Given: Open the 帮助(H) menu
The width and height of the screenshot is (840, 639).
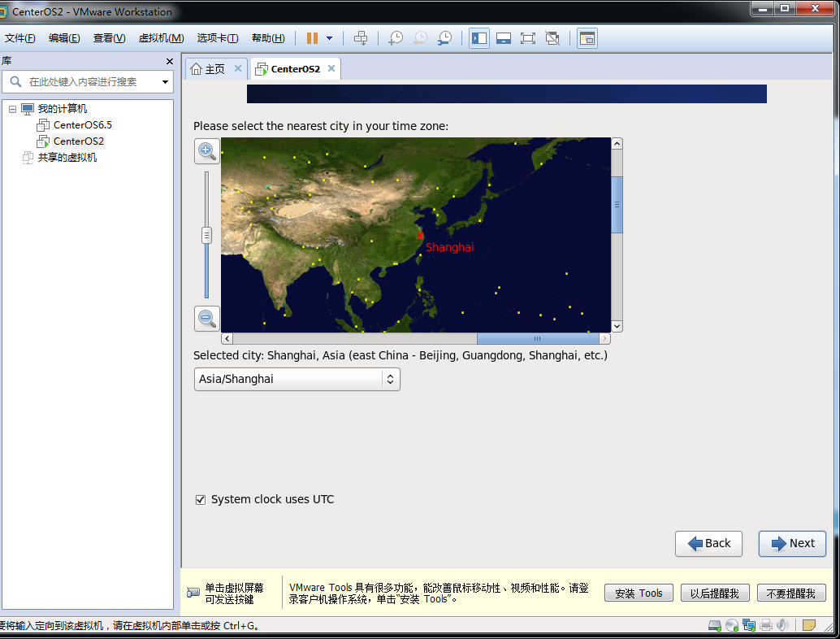Looking at the screenshot, I should tap(268, 38).
